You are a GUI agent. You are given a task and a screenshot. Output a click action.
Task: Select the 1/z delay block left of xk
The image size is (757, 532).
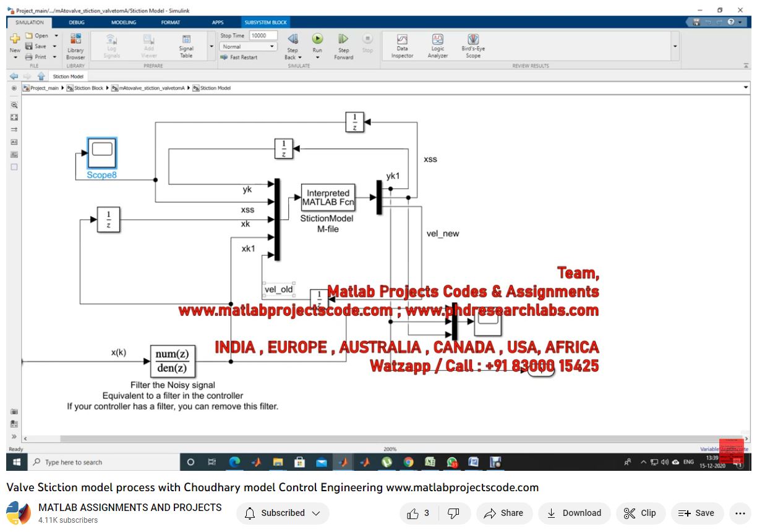[x=108, y=219]
